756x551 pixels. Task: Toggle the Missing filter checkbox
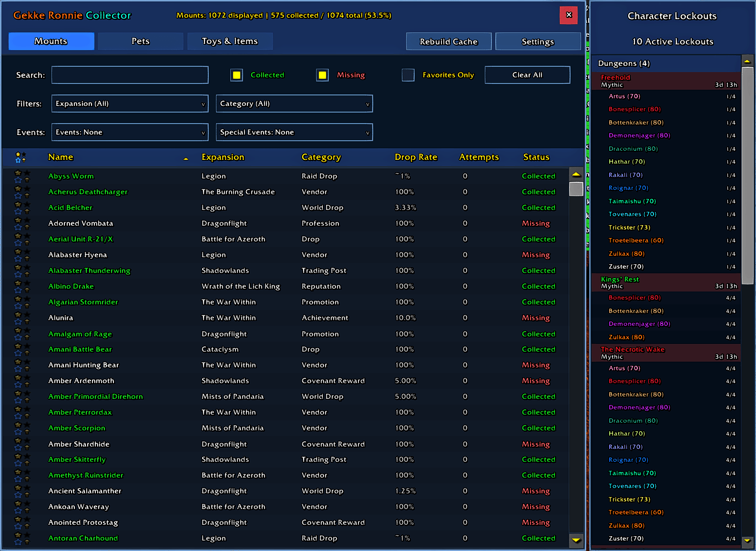323,75
